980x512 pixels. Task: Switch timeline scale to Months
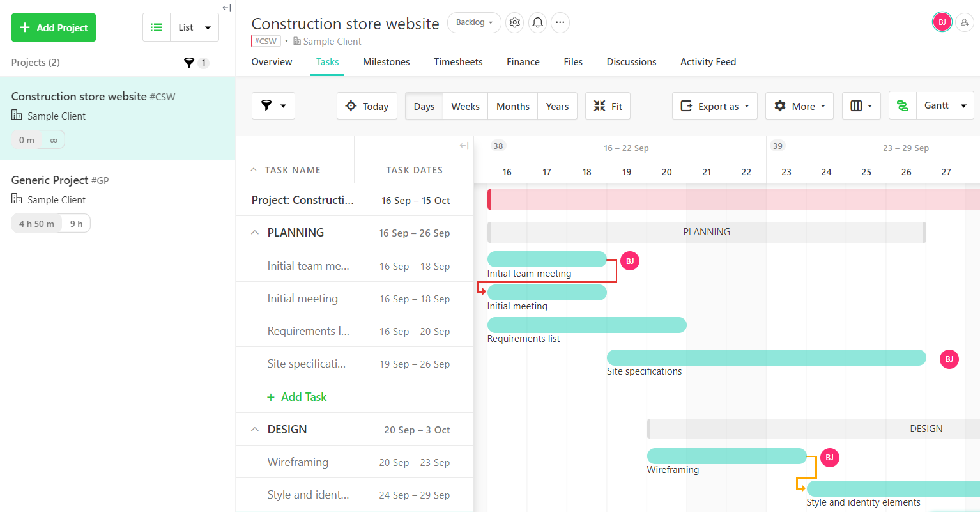[512, 106]
